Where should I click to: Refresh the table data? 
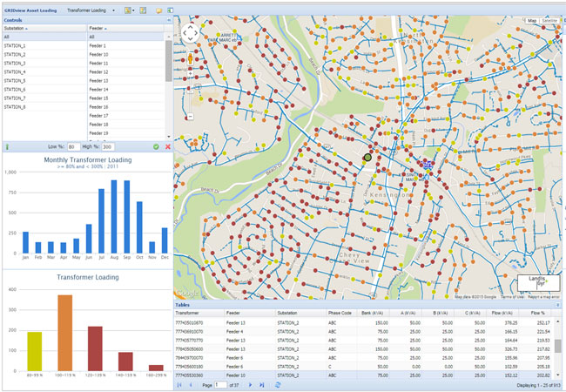click(278, 385)
